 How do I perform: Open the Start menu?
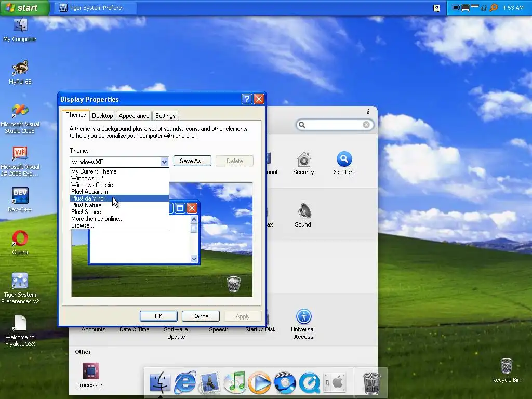pos(25,7)
